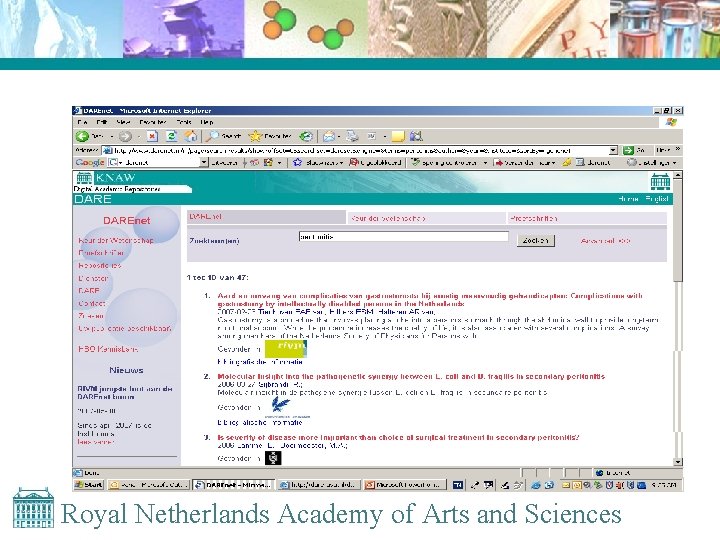The width and height of the screenshot is (720, 540).
Task: Refresh the page using the green arrows icon
Action: coord(171,136)
